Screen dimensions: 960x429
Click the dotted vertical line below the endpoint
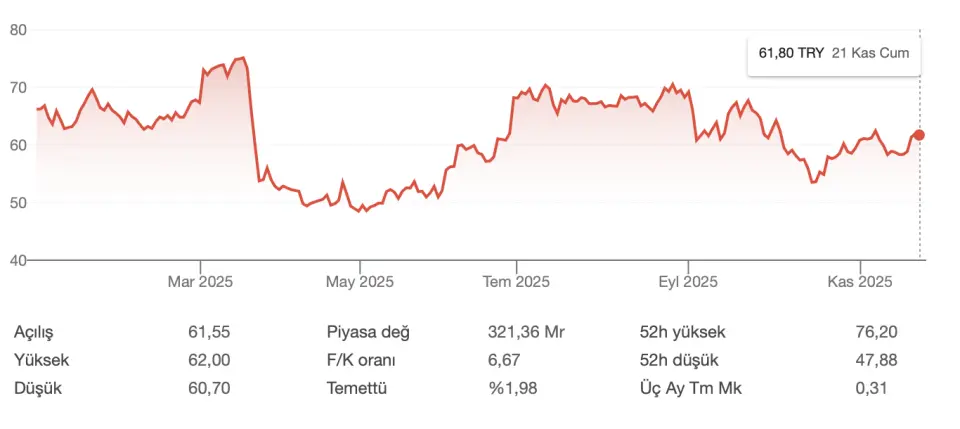(x=920, y=200)
